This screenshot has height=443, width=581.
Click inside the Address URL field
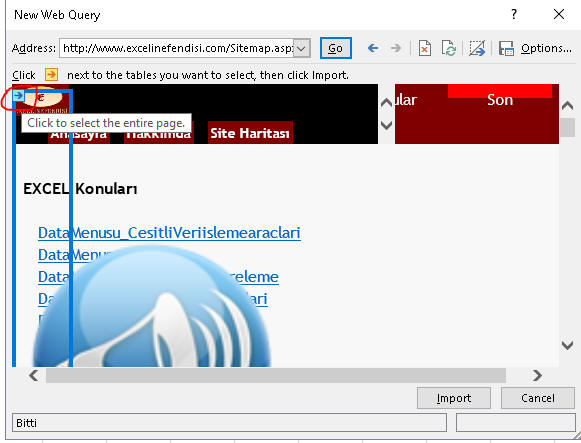pyautogui.click(x=177, y=48)
